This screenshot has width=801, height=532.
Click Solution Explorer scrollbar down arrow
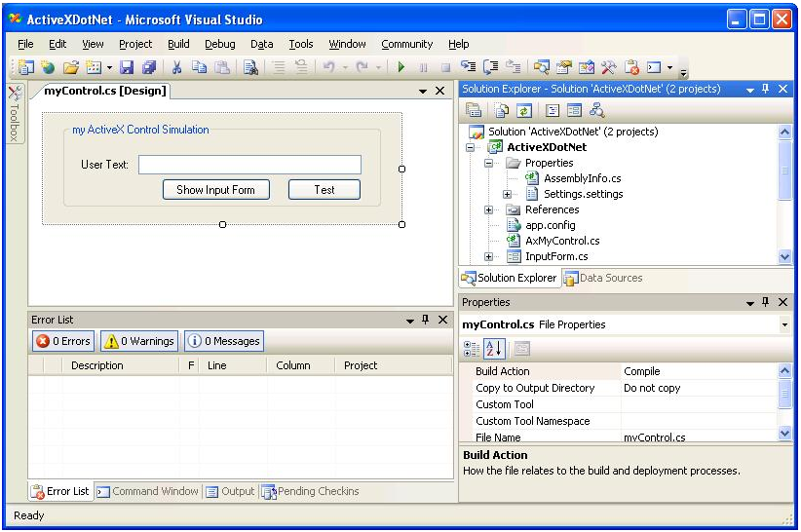point(784,257)
